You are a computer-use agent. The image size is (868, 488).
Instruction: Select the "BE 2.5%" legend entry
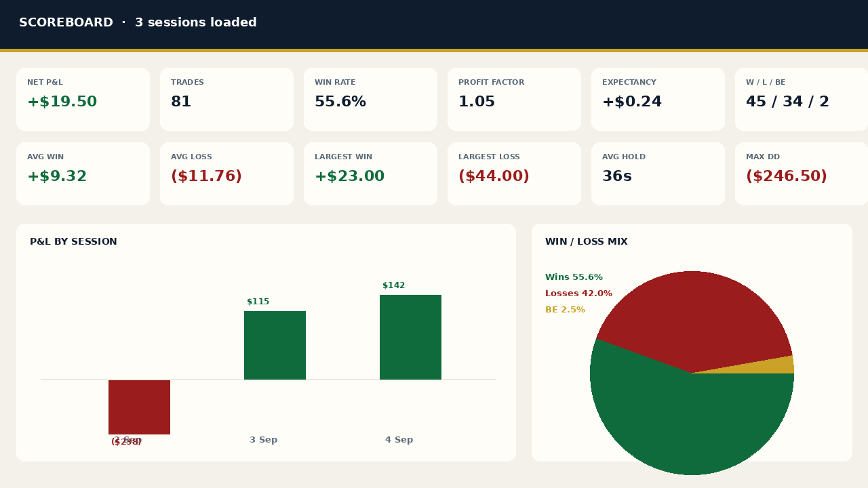tap(565, 310)
